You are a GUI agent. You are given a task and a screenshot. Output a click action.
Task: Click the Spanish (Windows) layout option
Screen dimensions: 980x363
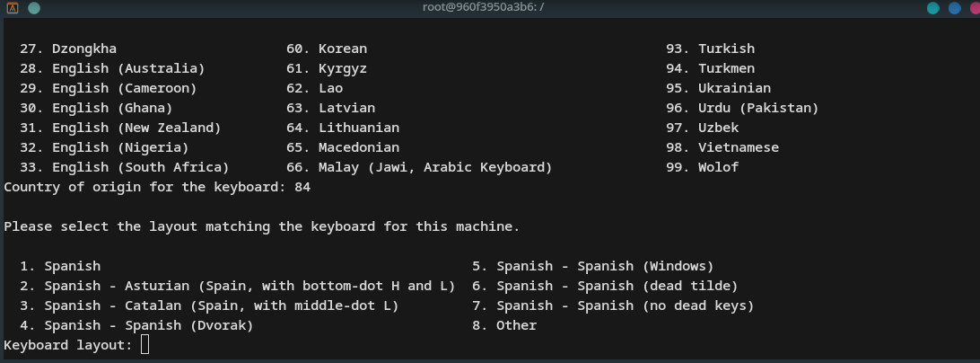point(592,266)
